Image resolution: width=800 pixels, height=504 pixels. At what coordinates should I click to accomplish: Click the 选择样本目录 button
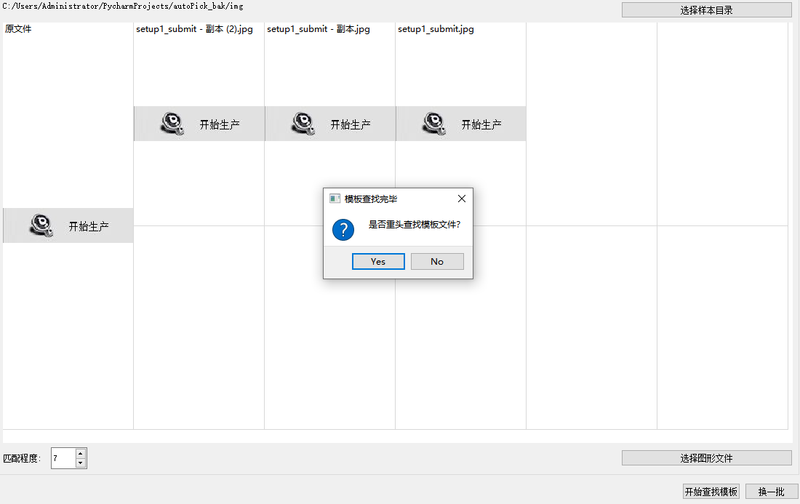pyautogui.click(x=707, y=10)
